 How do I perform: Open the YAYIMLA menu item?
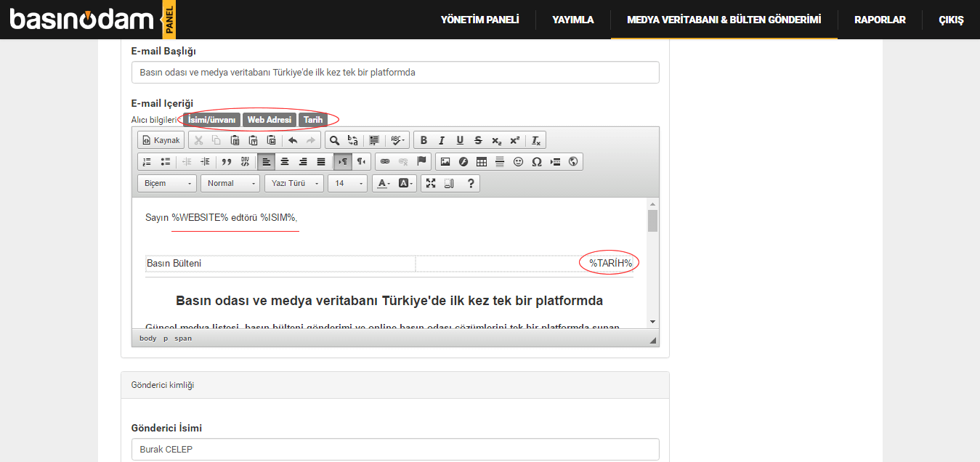[x=572, y=20]
